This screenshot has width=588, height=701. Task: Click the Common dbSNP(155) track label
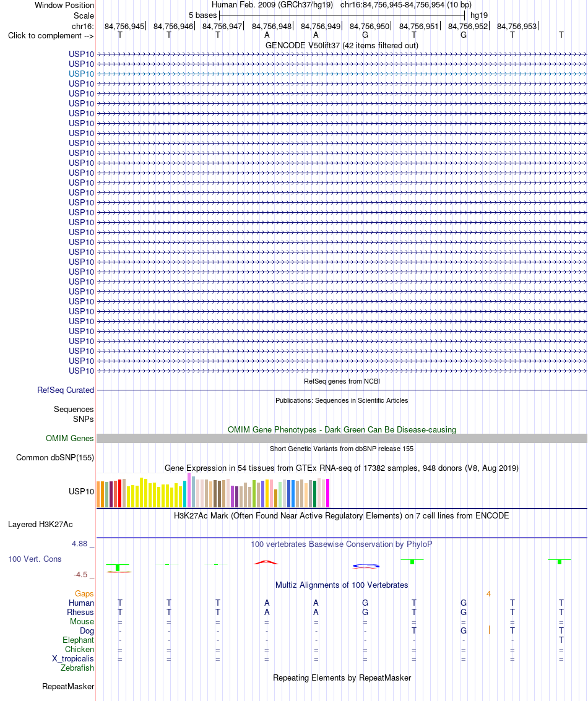55,458
